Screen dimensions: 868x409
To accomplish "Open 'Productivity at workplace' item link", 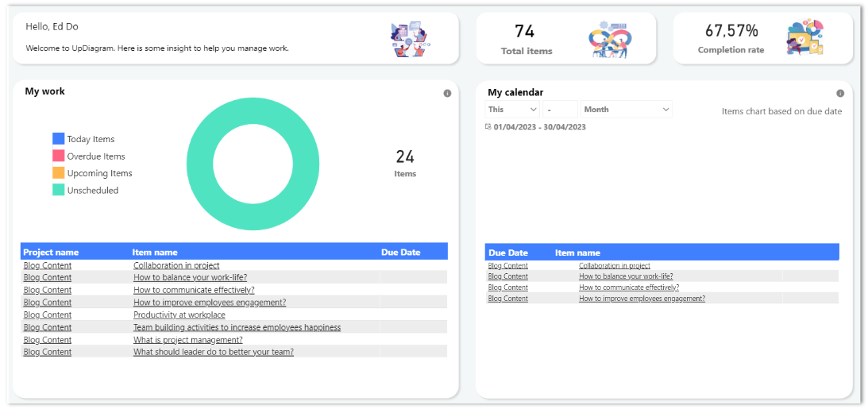I will tap(179, 315).
